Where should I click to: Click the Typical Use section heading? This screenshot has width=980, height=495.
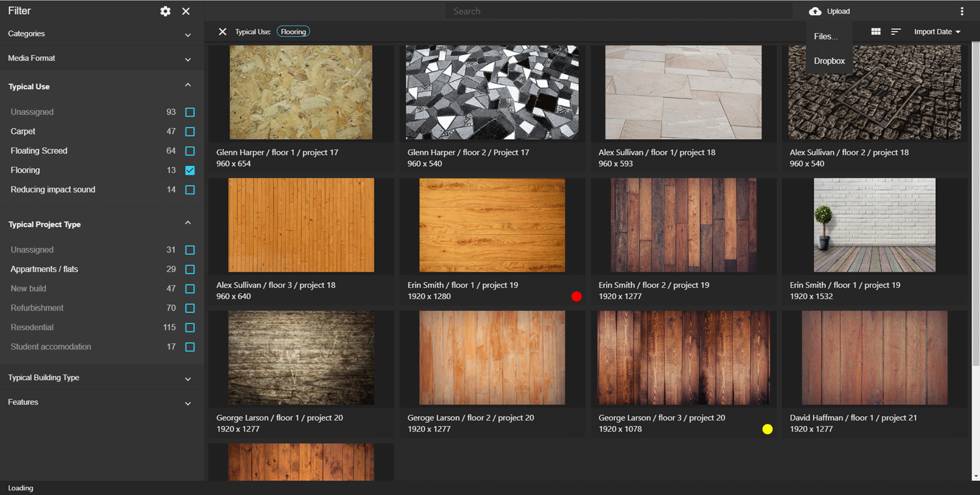click(x=29, y=87)
